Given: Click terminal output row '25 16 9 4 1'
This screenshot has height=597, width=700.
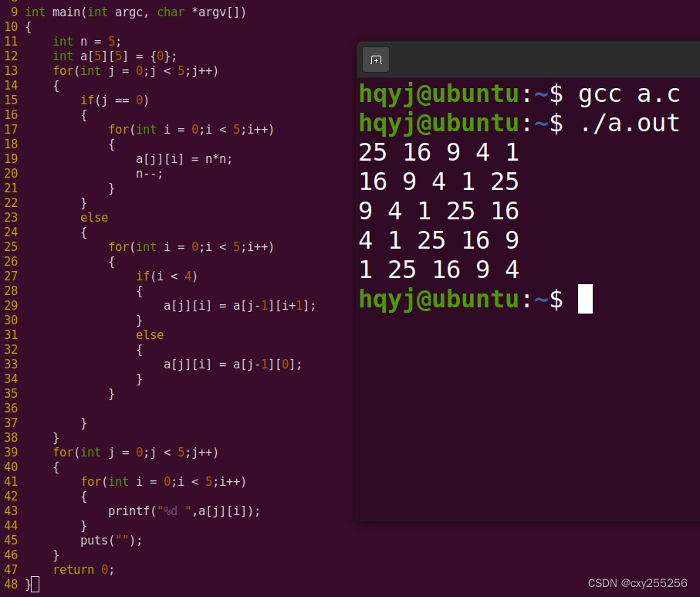Looking at the screenshot, I should pos(438,152).
